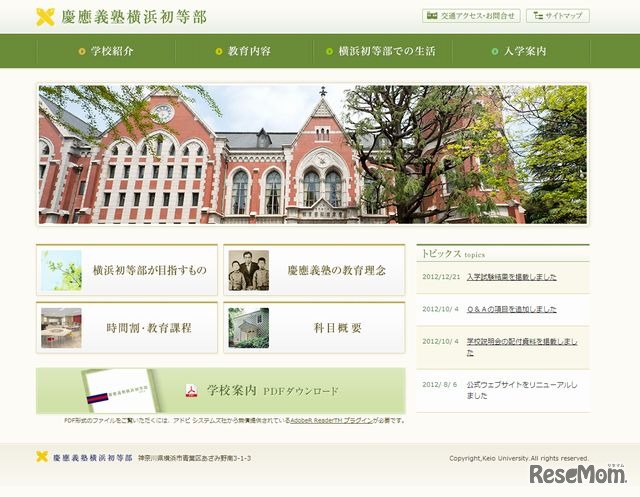The image size is (640, 497).
Task: Read the 入学試験結果を掲載しました news link
Action: click(x=511, y=277)
